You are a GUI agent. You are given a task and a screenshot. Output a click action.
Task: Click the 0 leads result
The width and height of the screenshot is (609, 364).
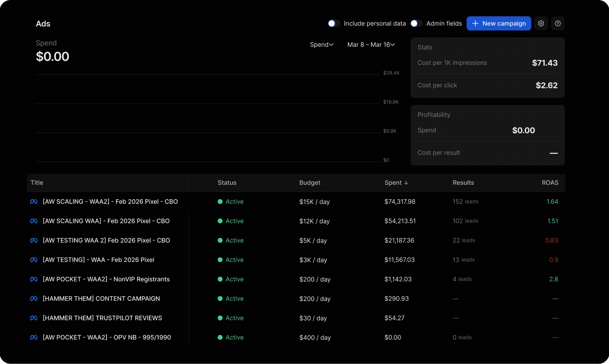[462, 337]
